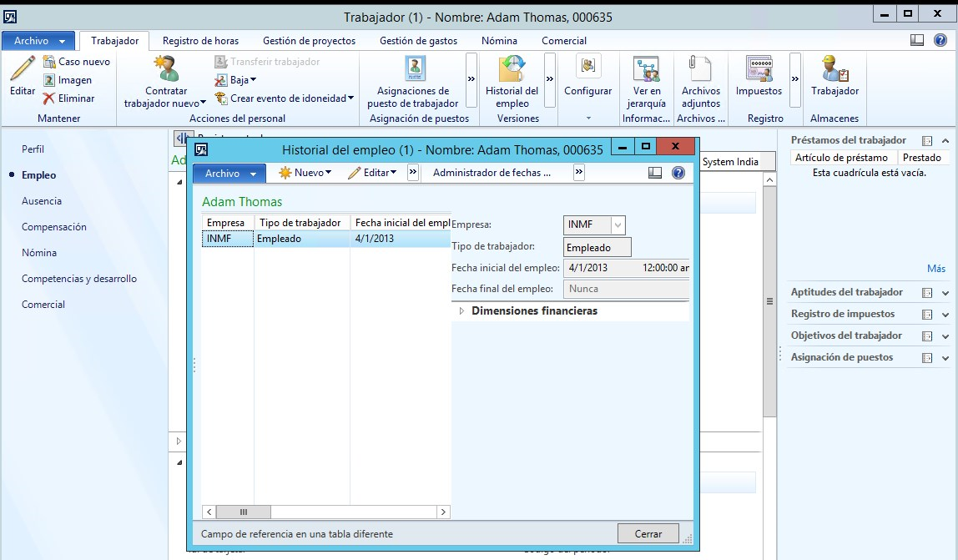
Task: Click the grid horizontal scrollbar left arrow
Action: pyautogui.click(x=209, y=512)
